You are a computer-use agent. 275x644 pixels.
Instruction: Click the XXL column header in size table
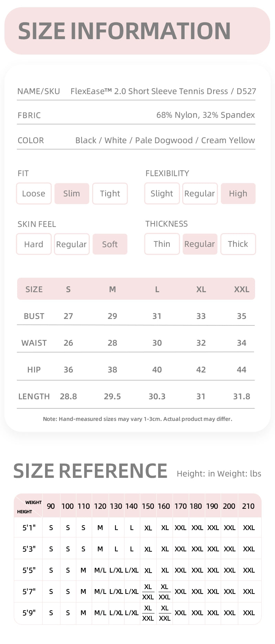click(x=242, y=289)
